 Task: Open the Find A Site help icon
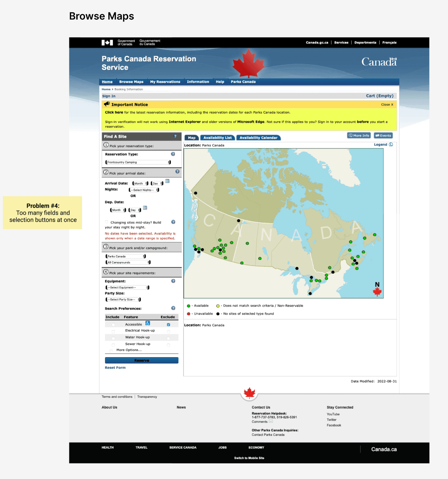click(175, 136)
